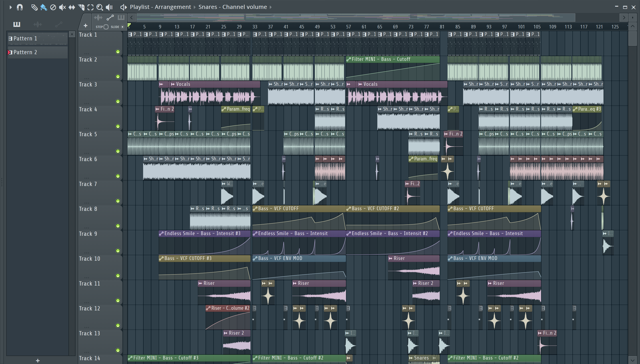The width and height of the screenshot is (640, 364).
Task: Mute Track 6 with green toggle
Action: coord(118,176)
